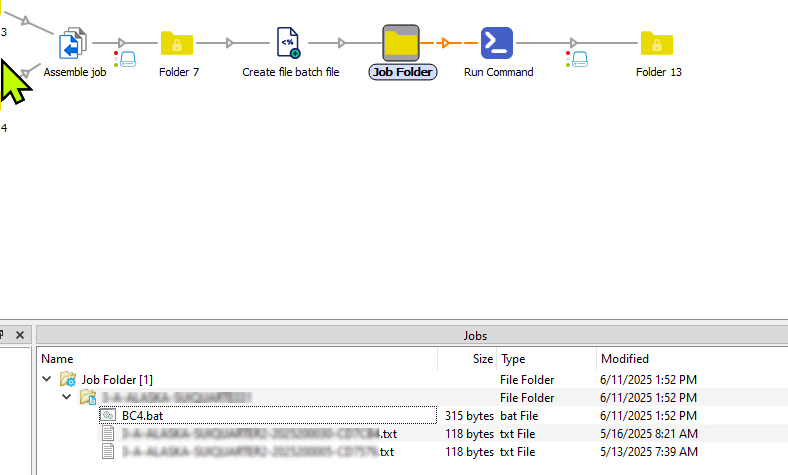
Task: Select the Assemble job flow element
Action: click(74, 44)
